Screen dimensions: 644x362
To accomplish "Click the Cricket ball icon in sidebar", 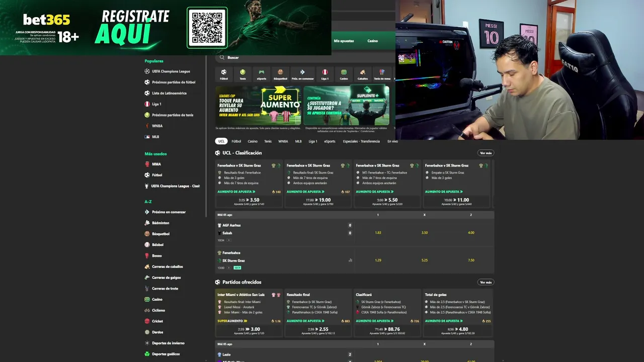I will tap(147, 321).
